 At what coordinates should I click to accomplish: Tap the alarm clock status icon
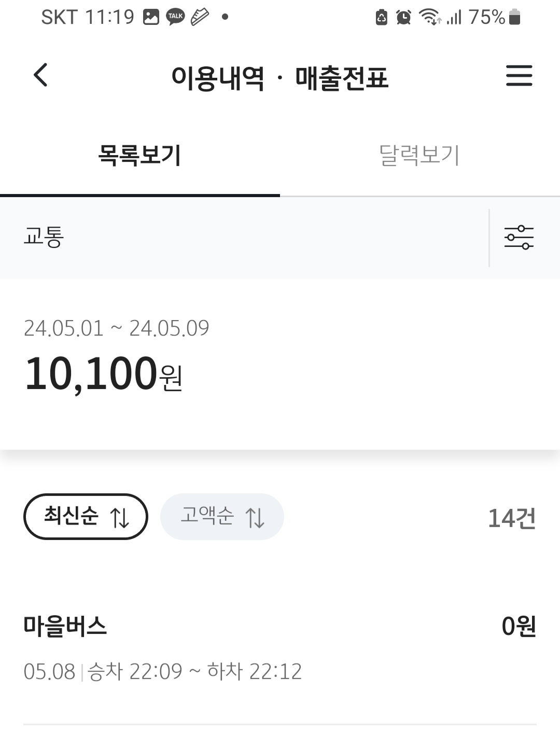[403, 18]
